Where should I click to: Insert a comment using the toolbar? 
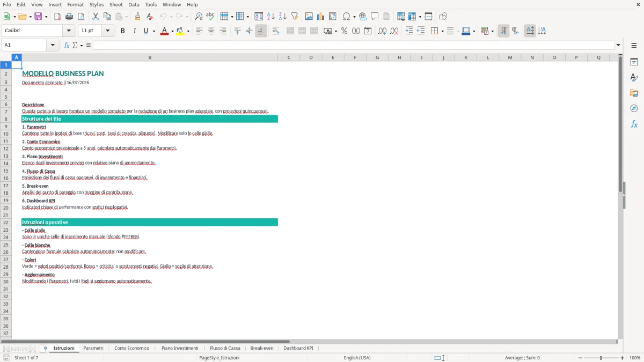pyautogui.click(x=375, y=17)
